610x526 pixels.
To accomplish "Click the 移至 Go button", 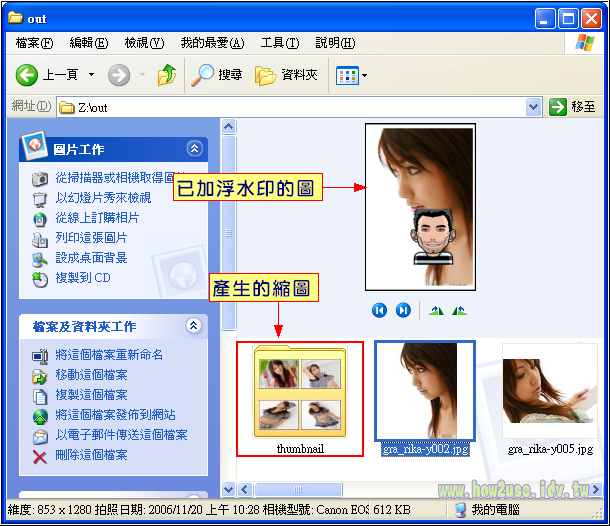I will [572, 107].
